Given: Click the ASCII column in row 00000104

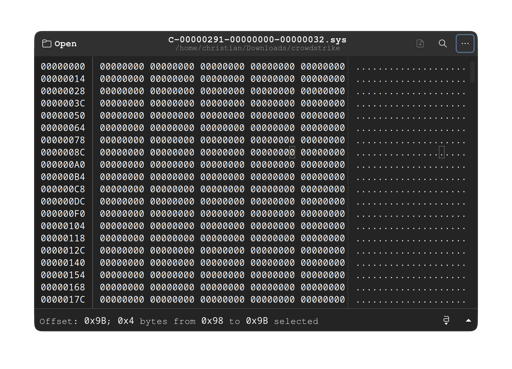Looking at the screenshot, I should [x=411, y=226].
